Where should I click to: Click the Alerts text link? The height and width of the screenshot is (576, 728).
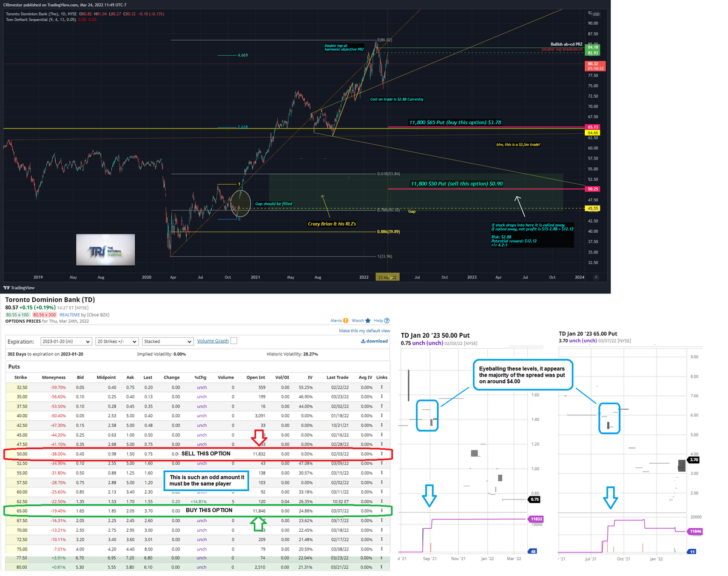336,320
